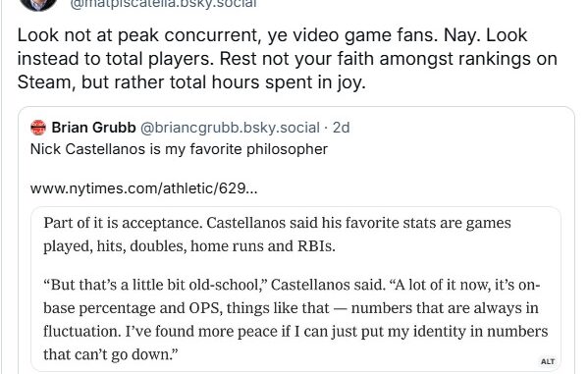
Task: Click 'fluctuation. I've found more peace' line
Action: click(x=295, y=331)
